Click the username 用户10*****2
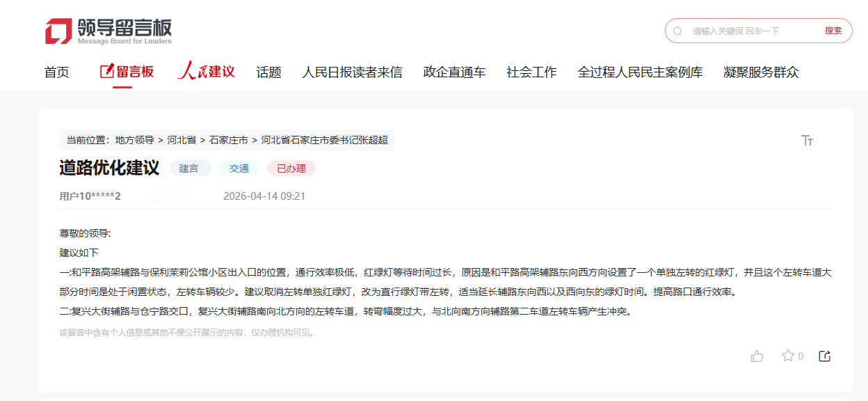 (90, 196)
